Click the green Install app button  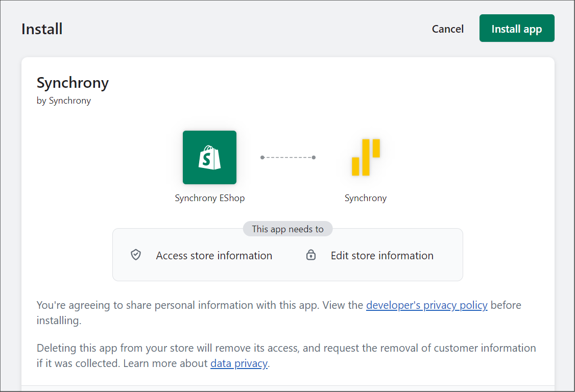pos(516,28)
